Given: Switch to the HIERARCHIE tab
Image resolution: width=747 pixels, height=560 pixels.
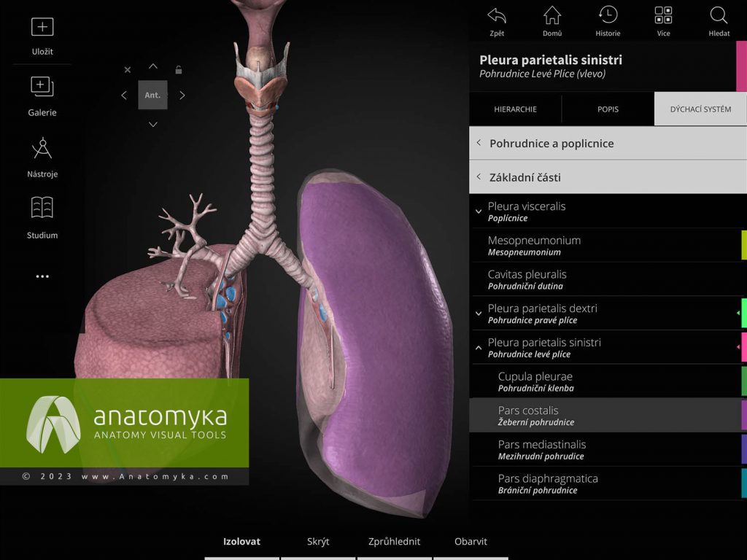Looking at the screenshot, I should click(517, 109).
